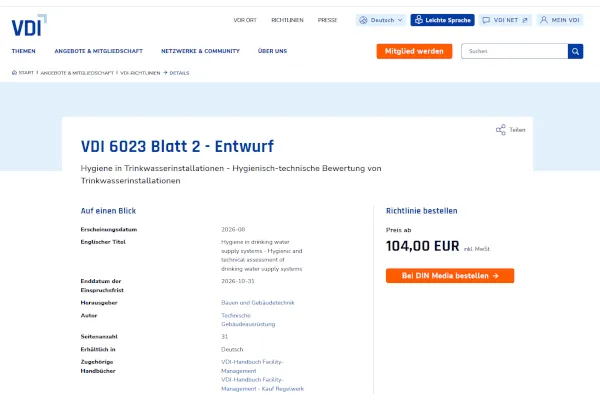Click the home icon in breadcrumb
600x400 pixels.
pos(14,73)
